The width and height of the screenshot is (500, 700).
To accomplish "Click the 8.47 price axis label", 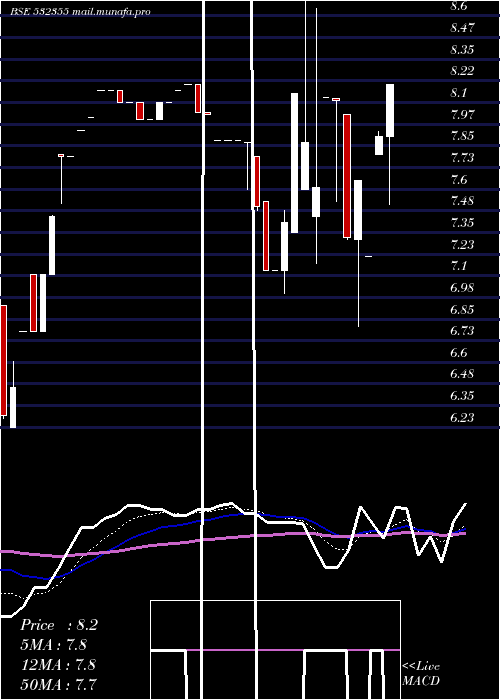I will click(x=462, y=28).
